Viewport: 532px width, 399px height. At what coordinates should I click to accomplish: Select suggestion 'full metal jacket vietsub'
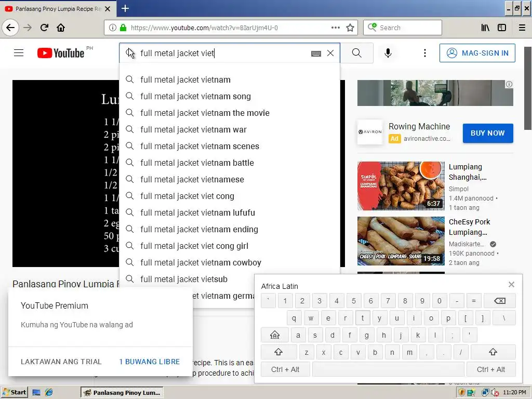click(x=229, y=279)
